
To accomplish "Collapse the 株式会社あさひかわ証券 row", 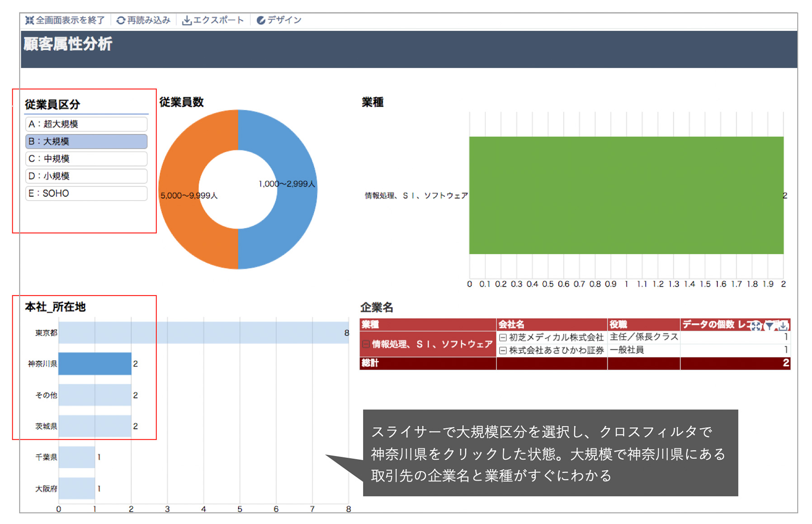I will [503, 351].
